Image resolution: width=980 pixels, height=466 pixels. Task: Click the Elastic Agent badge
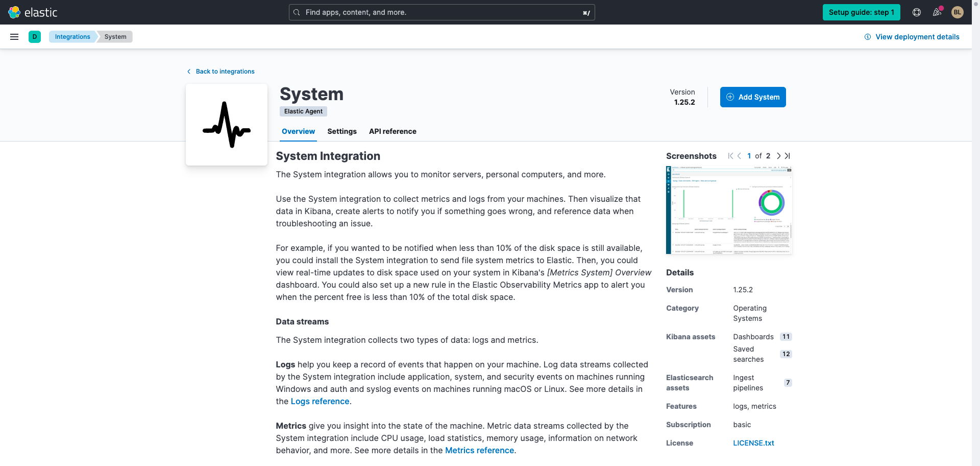pos(303,111)
